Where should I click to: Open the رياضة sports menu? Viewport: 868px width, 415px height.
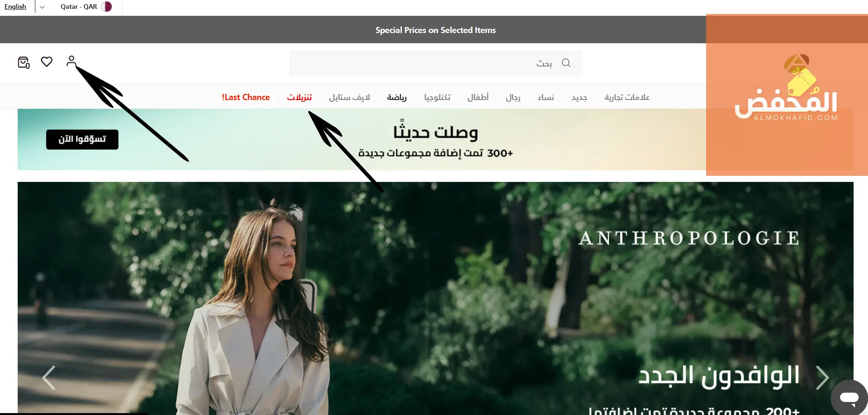click(x=397, y=97)
